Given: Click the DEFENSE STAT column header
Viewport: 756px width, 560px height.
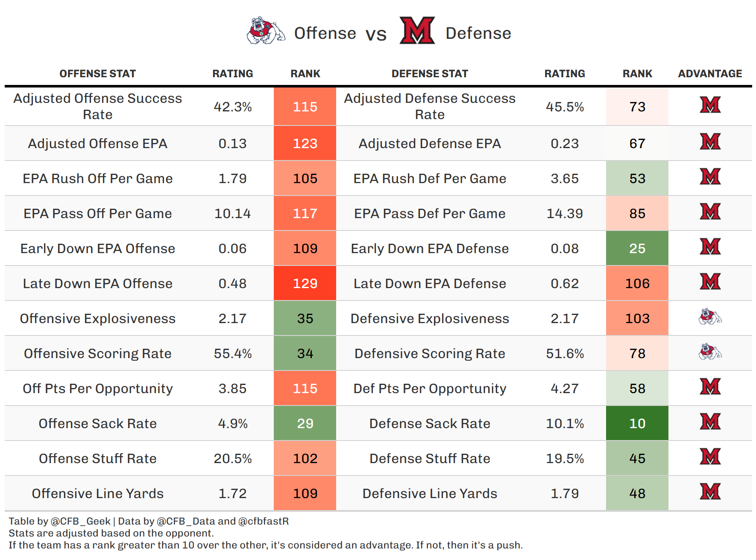Looking at the screenshot, I should [430, 74].
